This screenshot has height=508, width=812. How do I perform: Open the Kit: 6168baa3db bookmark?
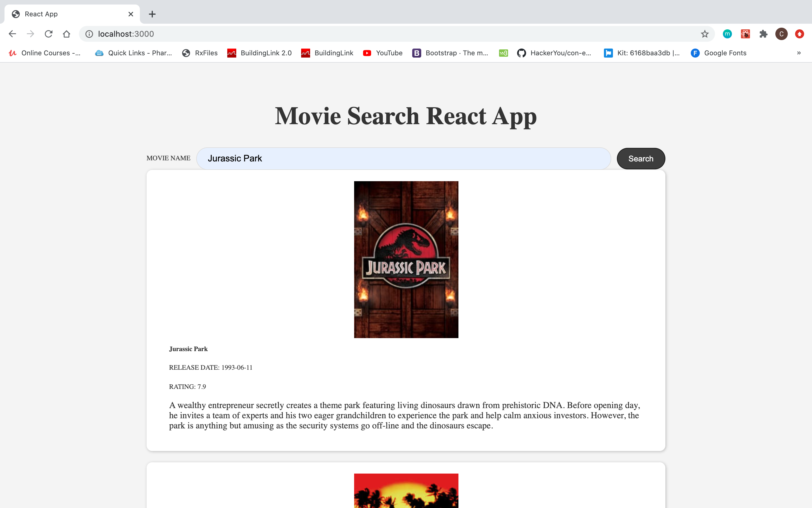(642, 53)
